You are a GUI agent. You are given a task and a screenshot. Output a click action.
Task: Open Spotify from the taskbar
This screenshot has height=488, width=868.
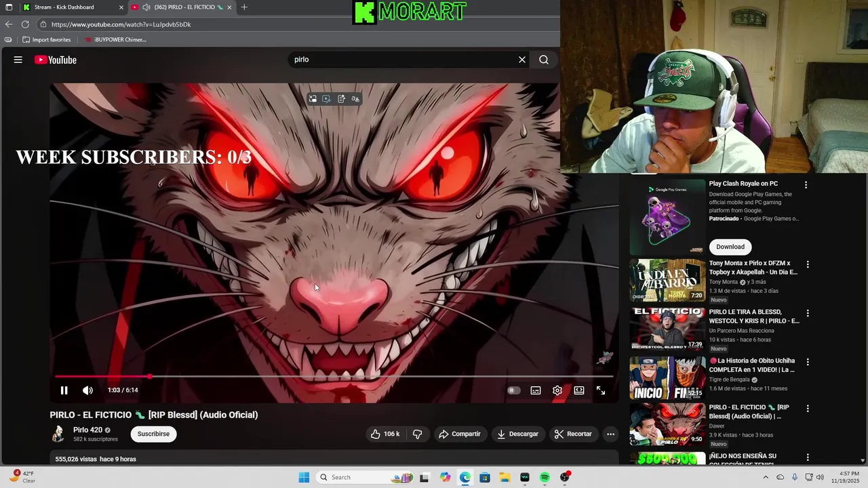[x=545, y=477]
